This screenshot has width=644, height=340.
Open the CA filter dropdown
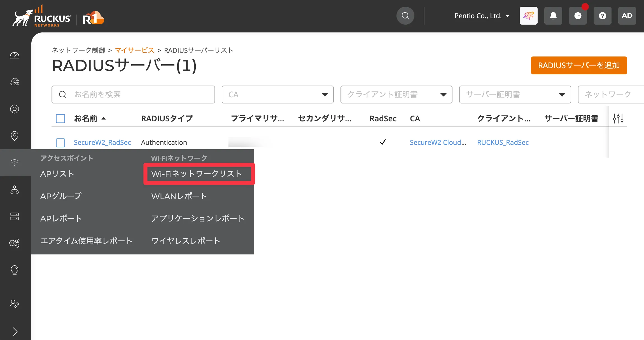pos(278,95)
